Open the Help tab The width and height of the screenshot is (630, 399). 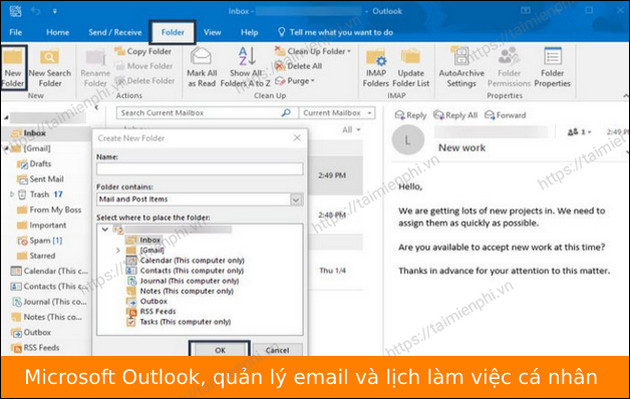[x=249, y=32]
